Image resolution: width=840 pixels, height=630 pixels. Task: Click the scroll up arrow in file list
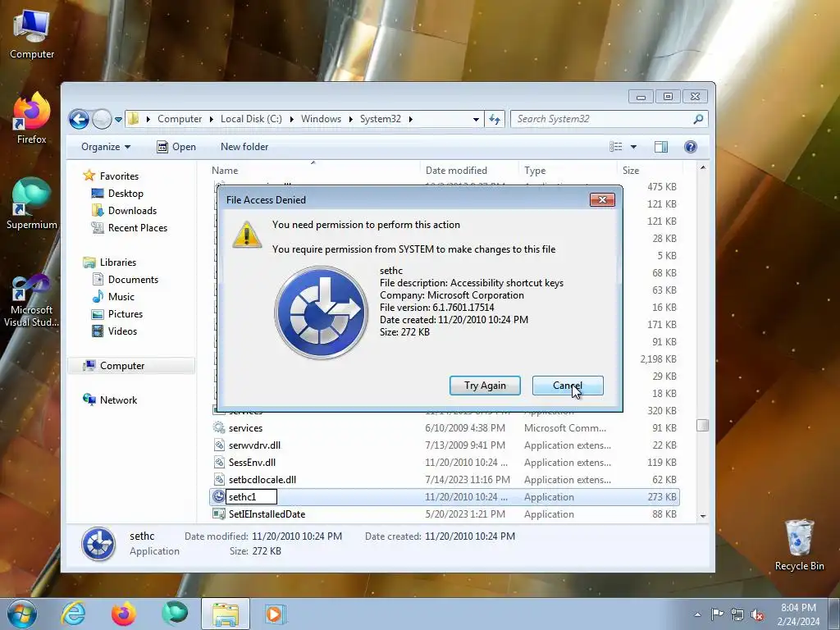pyautogui.click(x=703, y=167)
